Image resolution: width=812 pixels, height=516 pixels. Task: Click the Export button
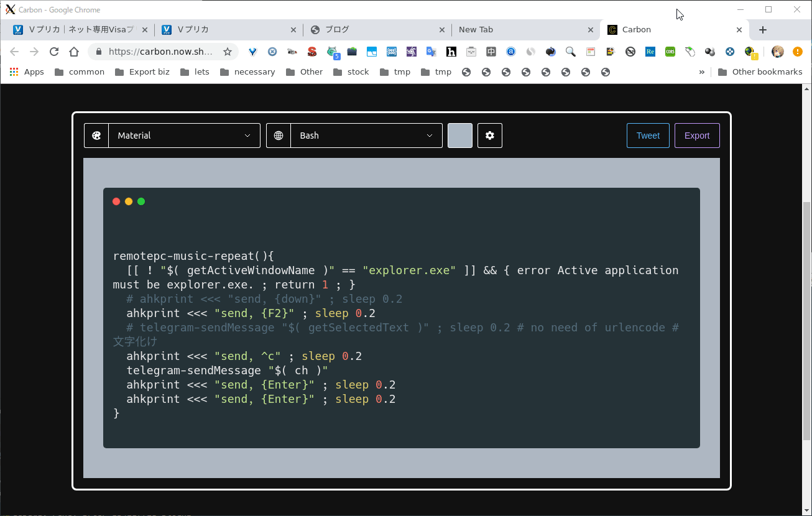[x=697, y=136]
